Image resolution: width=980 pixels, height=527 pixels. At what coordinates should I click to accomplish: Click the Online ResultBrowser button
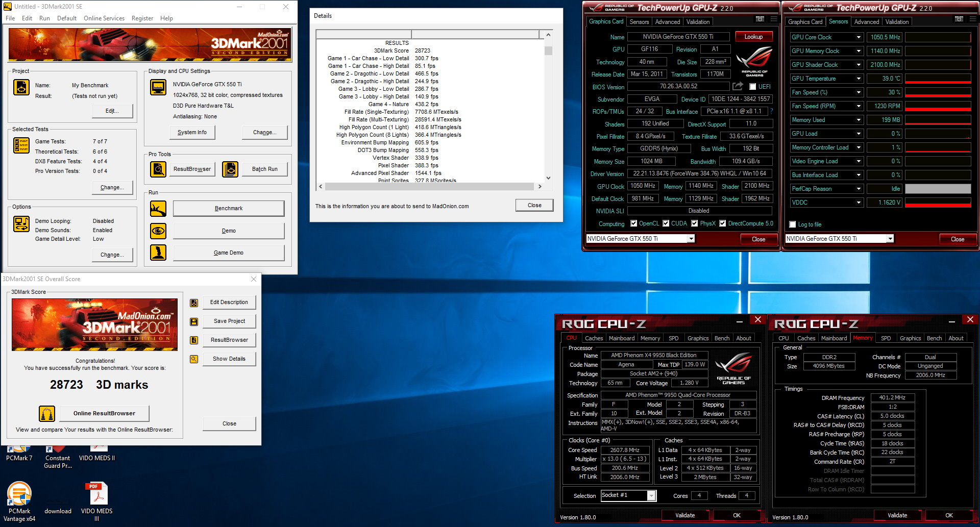pyautogui.click(x=104, y=413)
